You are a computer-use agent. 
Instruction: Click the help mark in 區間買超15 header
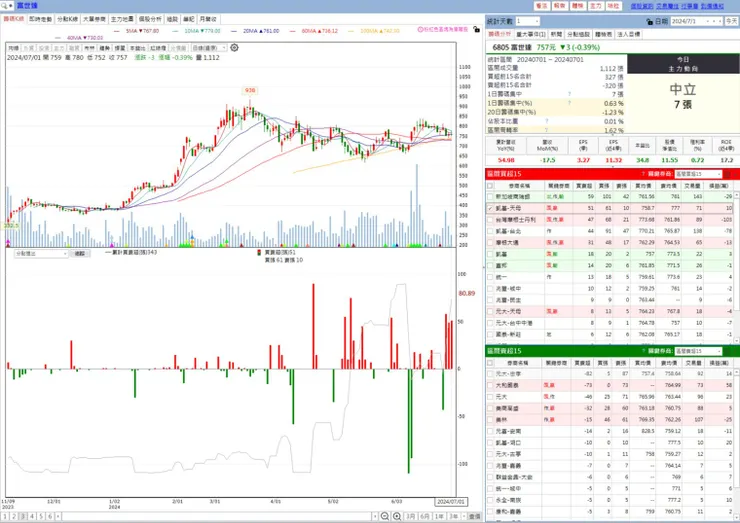(x=643, y=174)
